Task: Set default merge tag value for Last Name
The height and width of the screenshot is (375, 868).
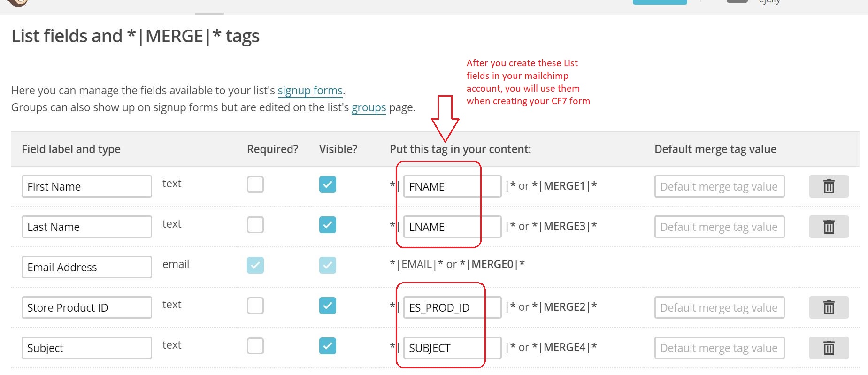Action: tap(719, 227)
